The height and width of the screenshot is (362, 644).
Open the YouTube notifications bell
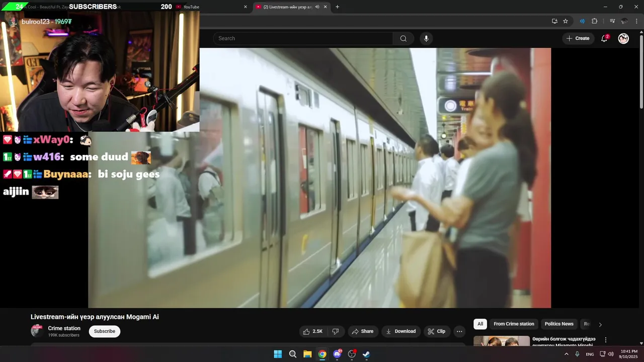[604, 38]
